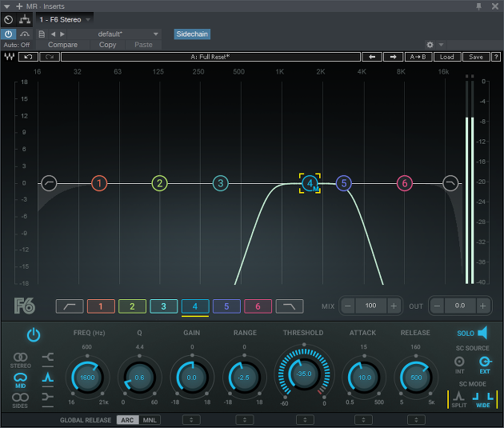
Task: Select band 6 tab
Action: click(x=258, y=306)
